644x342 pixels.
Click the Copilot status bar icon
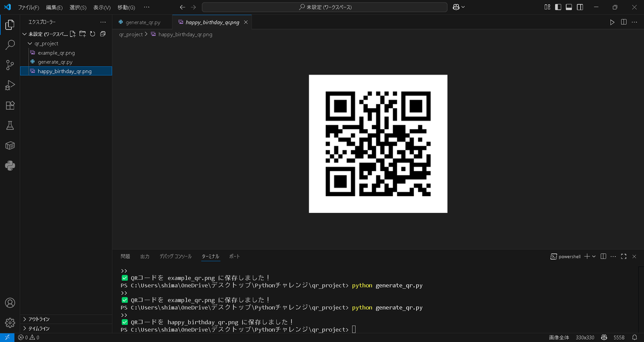point(604,338)
